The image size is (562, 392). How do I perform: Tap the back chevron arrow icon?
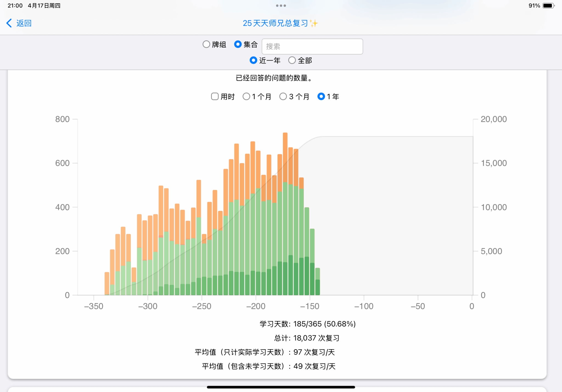point(9,23)
